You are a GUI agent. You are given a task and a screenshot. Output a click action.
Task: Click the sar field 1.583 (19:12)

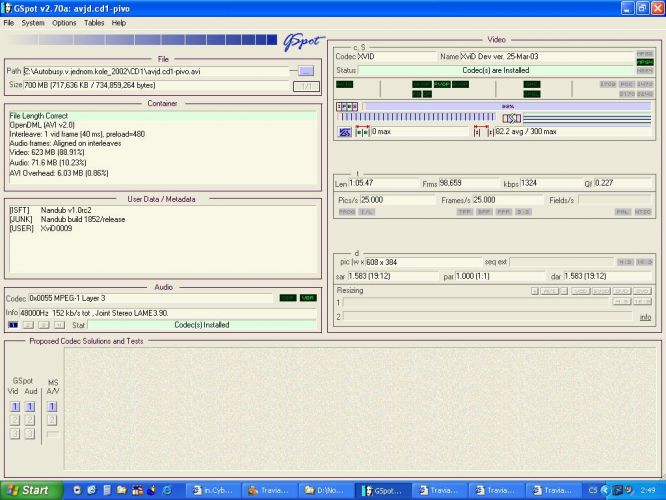pos(392,276)
